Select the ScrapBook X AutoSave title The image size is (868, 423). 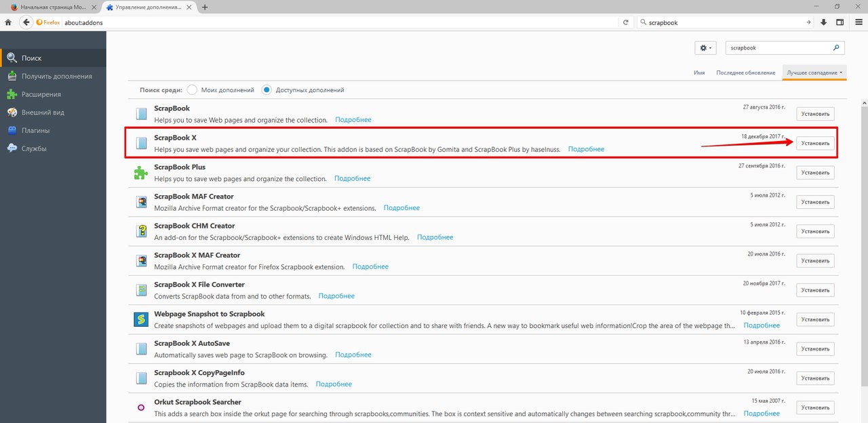(192, 344)
